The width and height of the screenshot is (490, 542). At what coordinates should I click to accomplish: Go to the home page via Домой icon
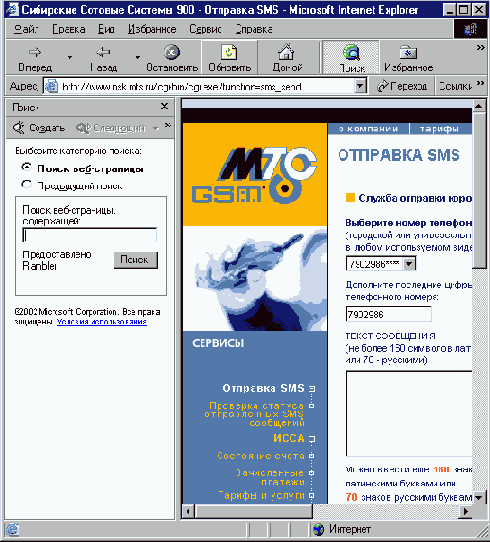click(286, 52)
